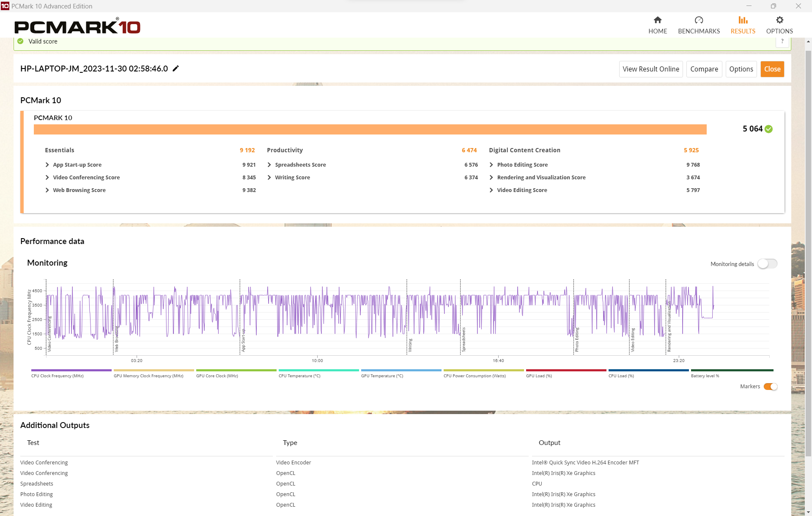The image size is (812, 516).
Task: Select the CPU Temperature legend swatch
Action: click(x=319, y=371)
